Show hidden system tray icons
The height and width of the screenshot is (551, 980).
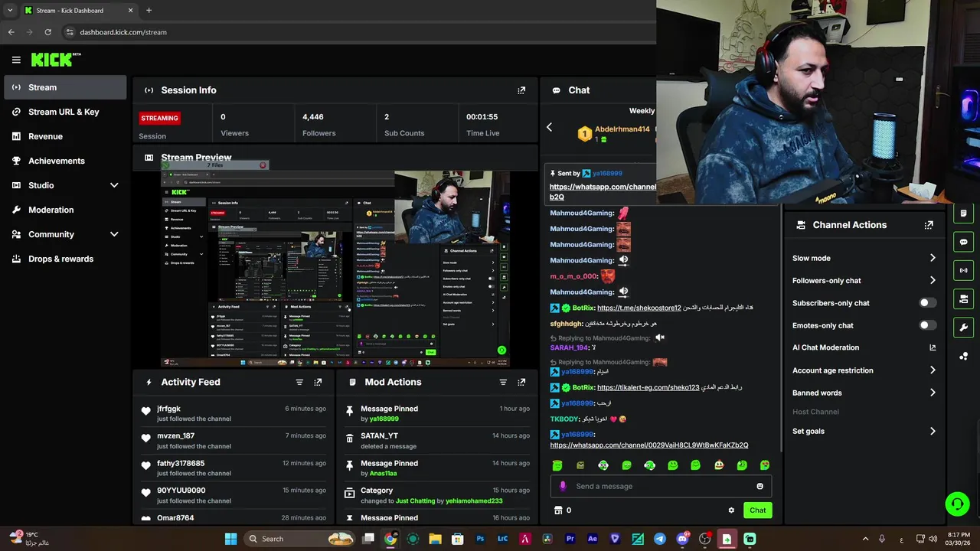point(865,539)
